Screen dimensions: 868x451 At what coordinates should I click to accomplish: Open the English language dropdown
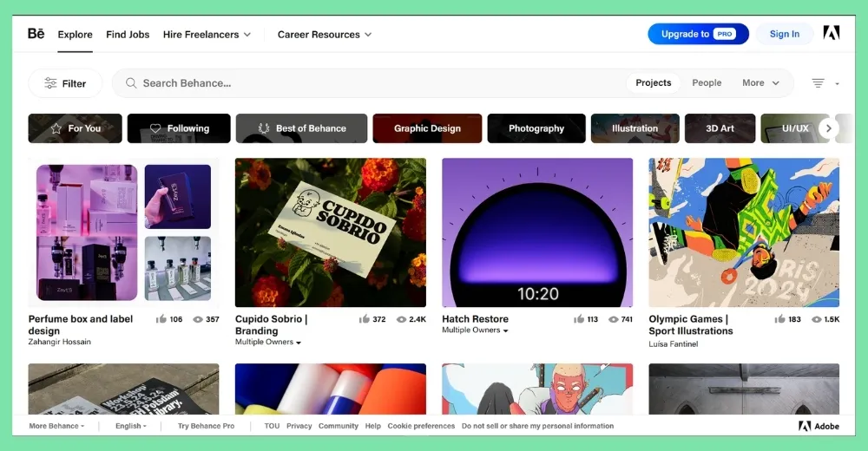[x=131, y=426]
